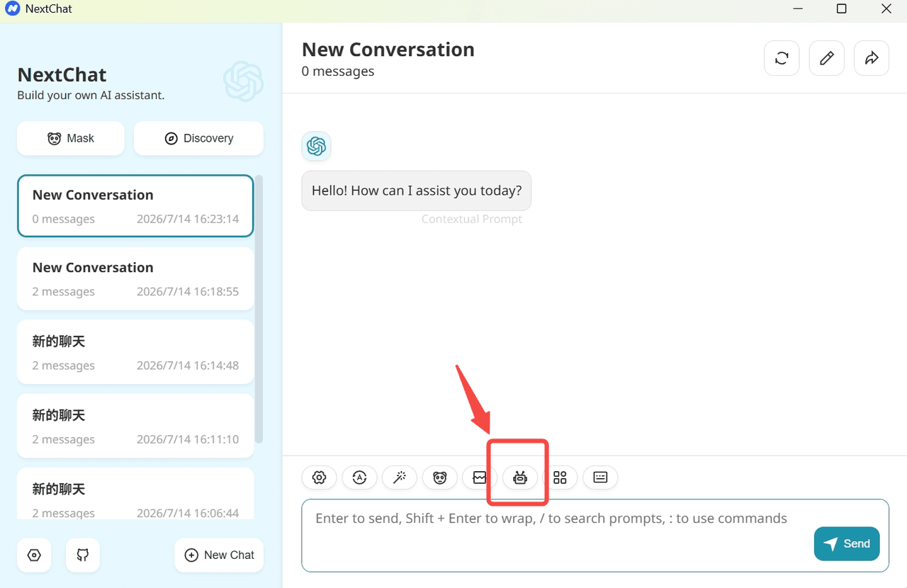Start a New Chat
The width and height of the screenshot is (907, 588).
(219, 555)
